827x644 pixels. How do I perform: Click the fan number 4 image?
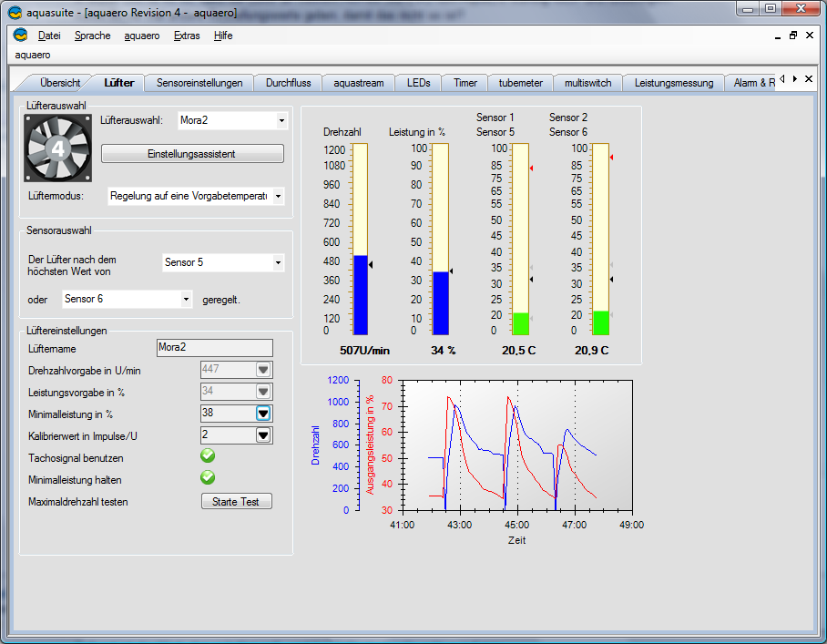58,148
